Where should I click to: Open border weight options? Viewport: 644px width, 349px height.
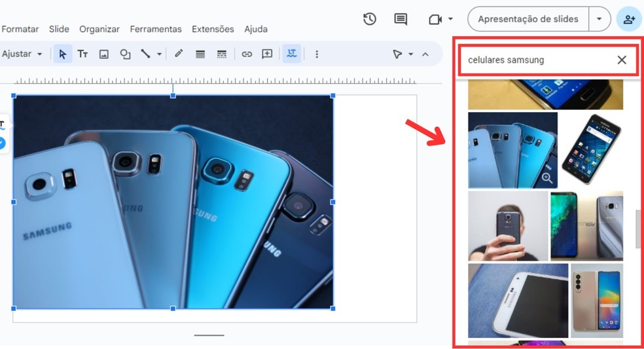click(x=200, y=54)
